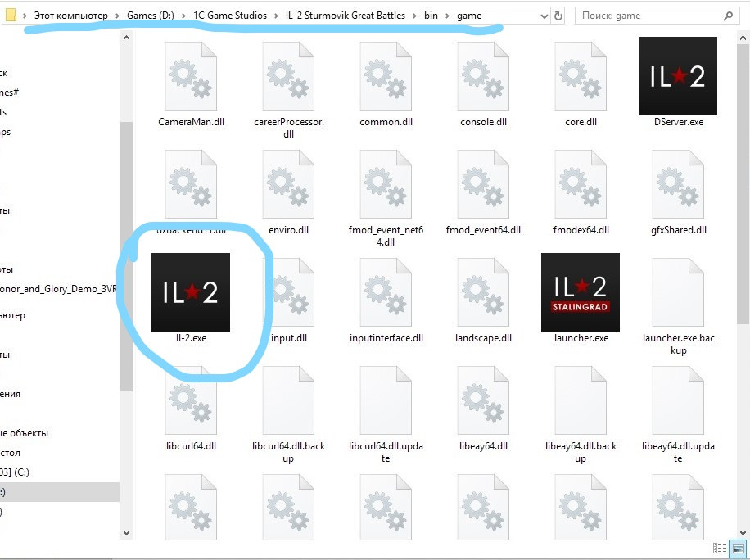Switch to large icons view layout
The width and height of the screenshot is (750, 560).
pos(738,548)
